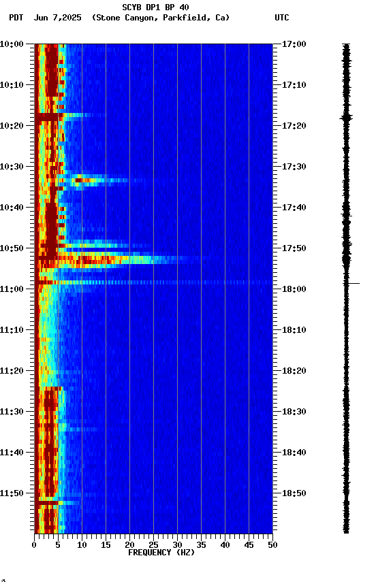Click the 'PDT' timezone label
376x588 pixels.
(16, 18)
